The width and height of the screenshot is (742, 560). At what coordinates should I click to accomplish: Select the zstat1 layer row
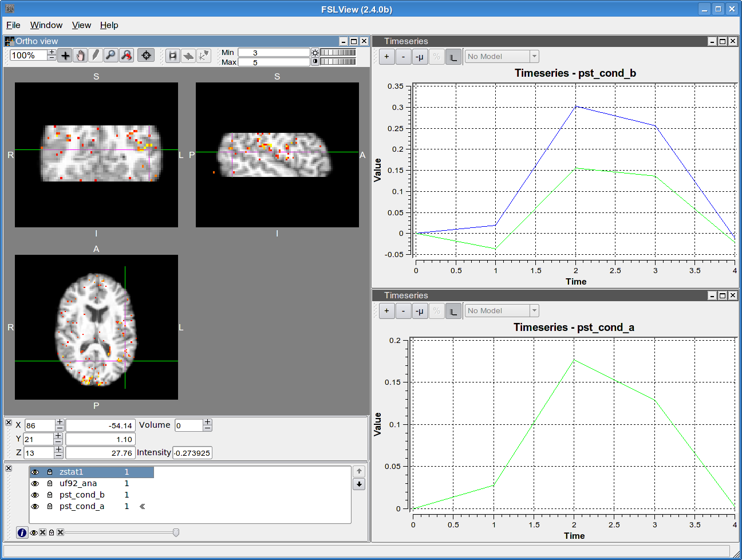click(92, 472)
